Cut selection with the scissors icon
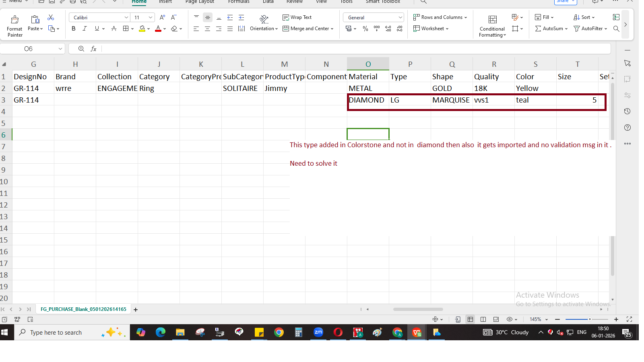This screenshot has width=644, height=362. pos(51,17)
